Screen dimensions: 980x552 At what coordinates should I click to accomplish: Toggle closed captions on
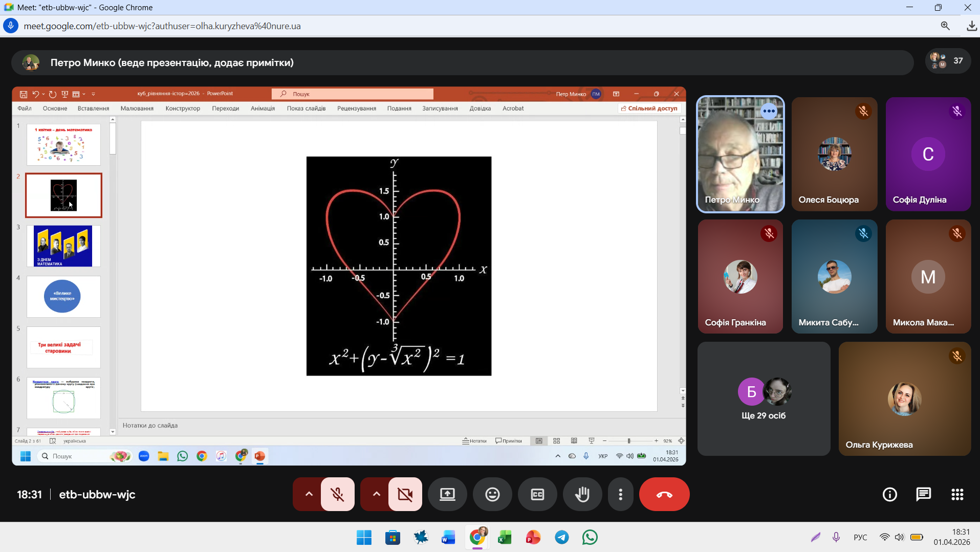[537, 494]
